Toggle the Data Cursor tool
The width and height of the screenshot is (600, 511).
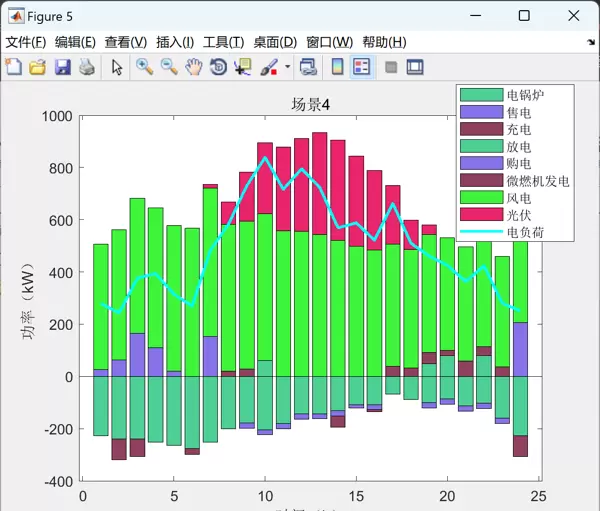pyautogui.click(x=243, y=67)
